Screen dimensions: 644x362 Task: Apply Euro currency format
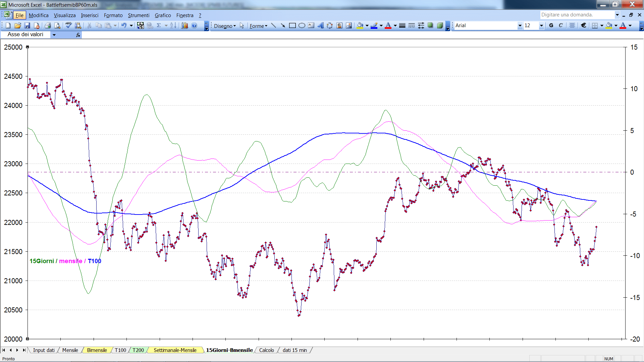coord(584,25)
